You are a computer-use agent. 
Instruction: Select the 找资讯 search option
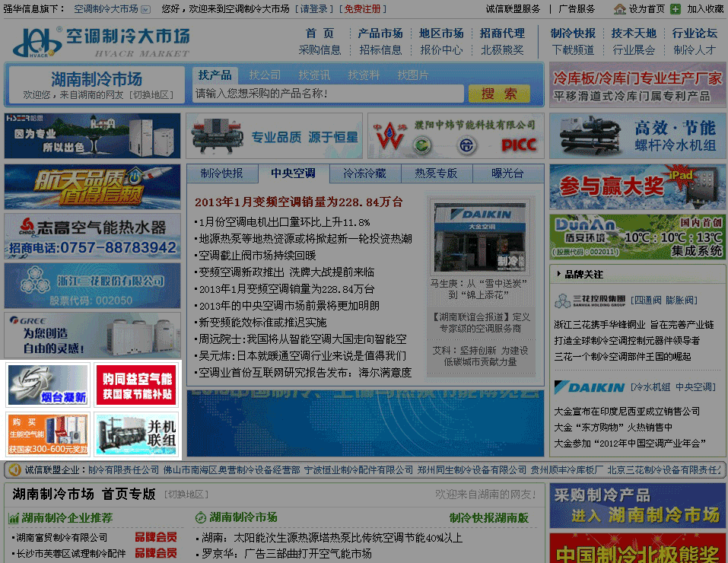click(x=316, y=75)
